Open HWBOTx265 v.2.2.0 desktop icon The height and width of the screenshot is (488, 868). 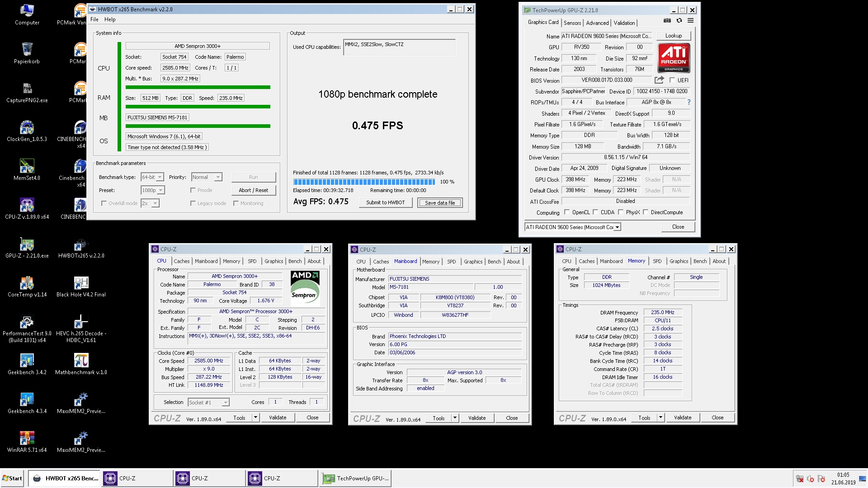(81, 248)
